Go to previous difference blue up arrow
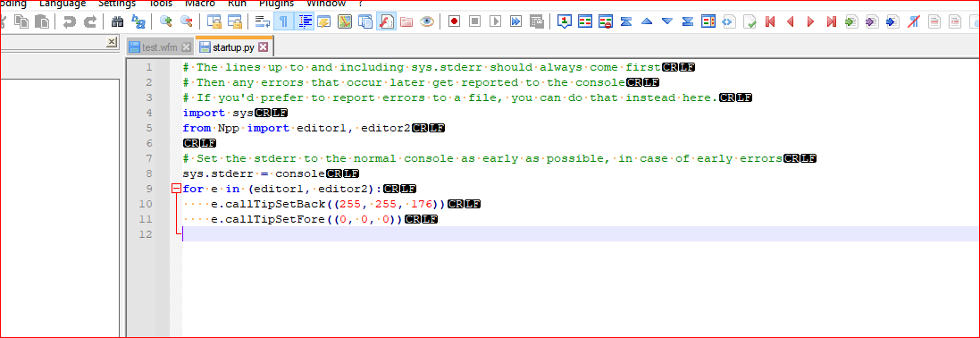Screen dimensions: 980x338 pos(647,21)
